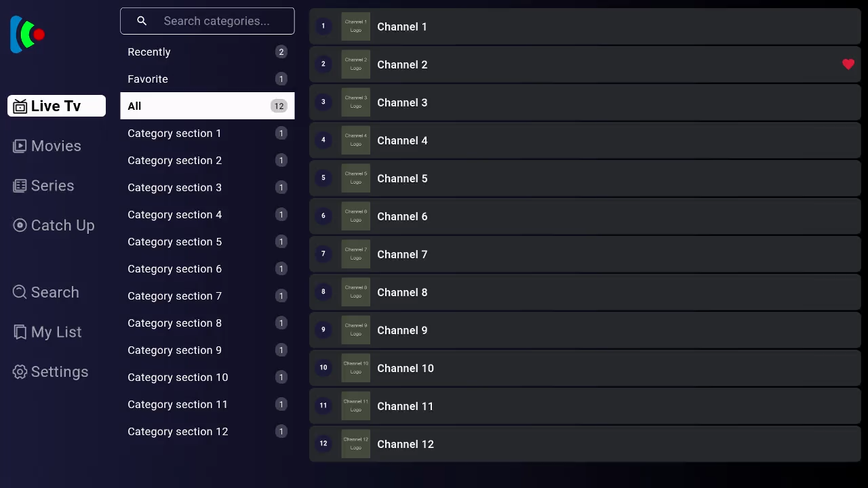Open My List bookmarks
Screen dimensions: 868x488
tap(47, 332)
